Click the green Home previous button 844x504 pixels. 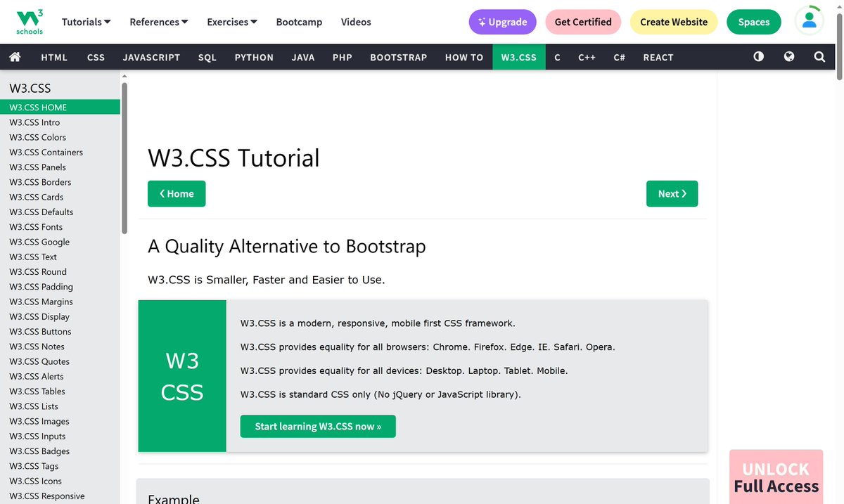[x=177, y=194]
